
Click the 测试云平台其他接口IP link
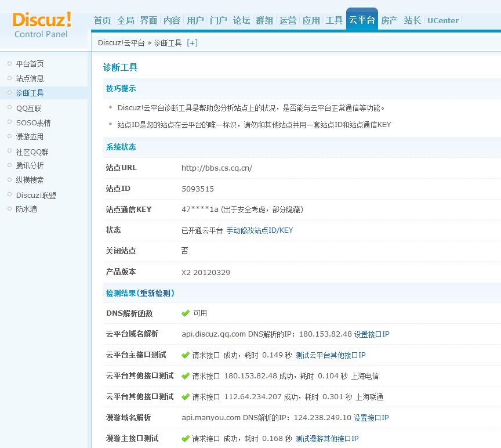331,355
